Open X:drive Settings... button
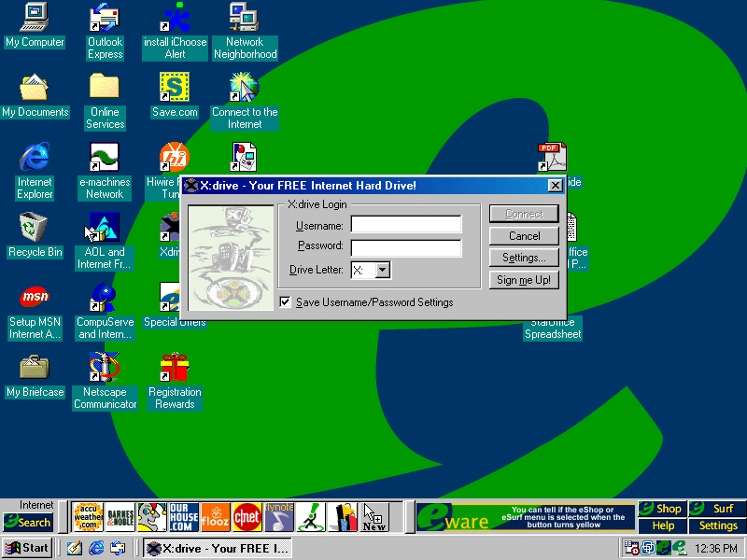This screenshot has height=560, width=747. tap(524, 258)
